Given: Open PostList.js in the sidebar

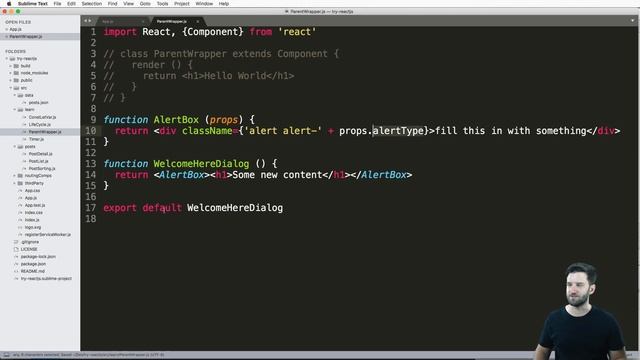Looking at the screenshot, I should [x=38, y=161].
